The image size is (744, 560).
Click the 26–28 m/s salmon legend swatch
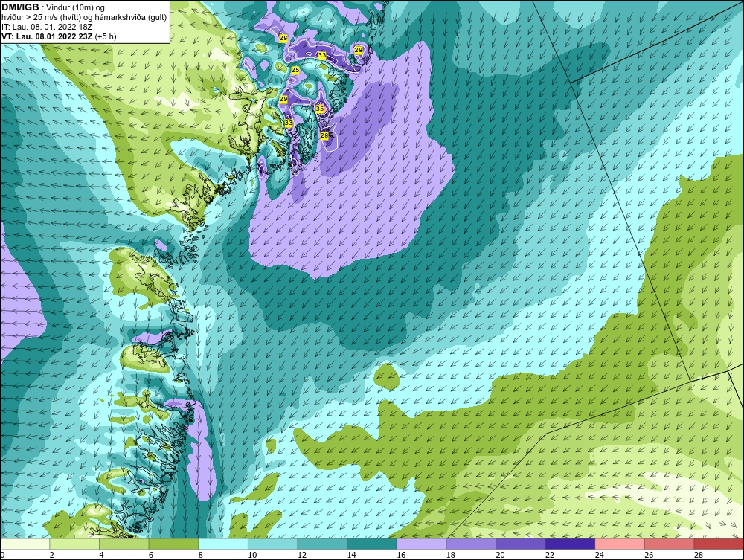pyautogui.click(x=670, y=544)
